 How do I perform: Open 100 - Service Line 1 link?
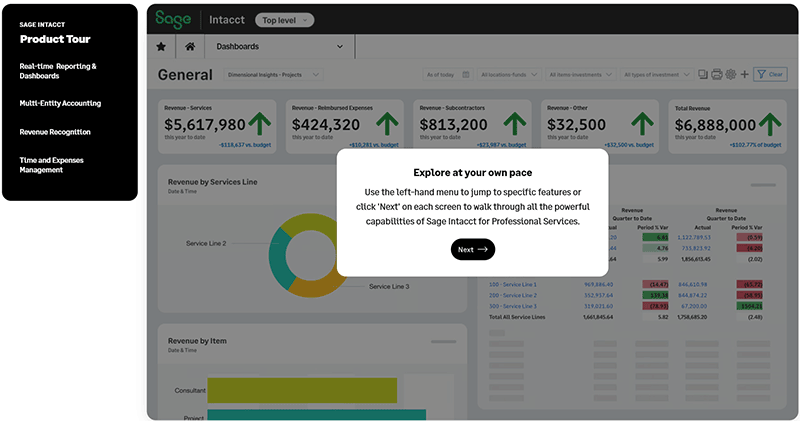click(x=513, y=284)
